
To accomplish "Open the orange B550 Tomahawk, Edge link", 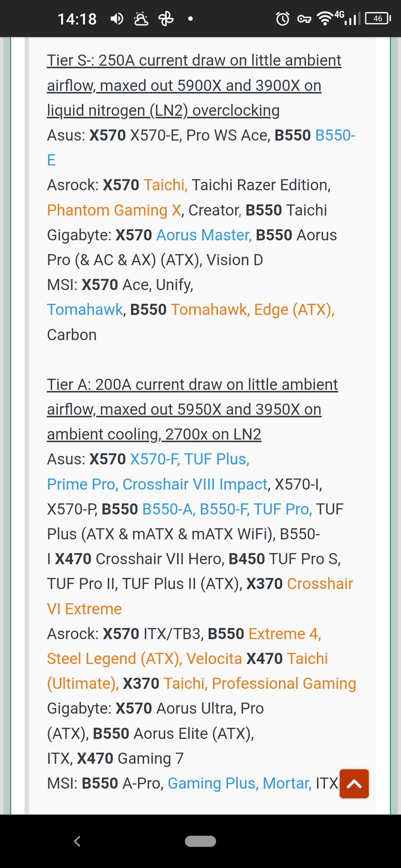I will click(252, 310).
